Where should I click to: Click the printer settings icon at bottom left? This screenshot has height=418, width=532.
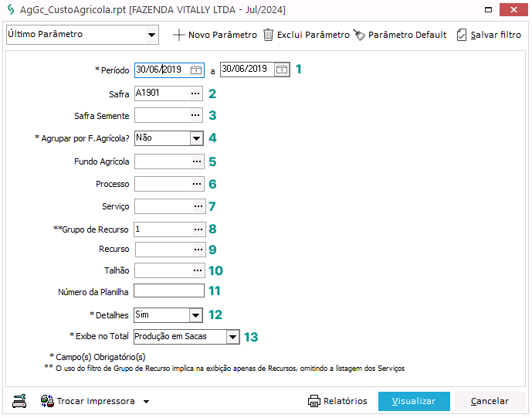click(19, 401)
